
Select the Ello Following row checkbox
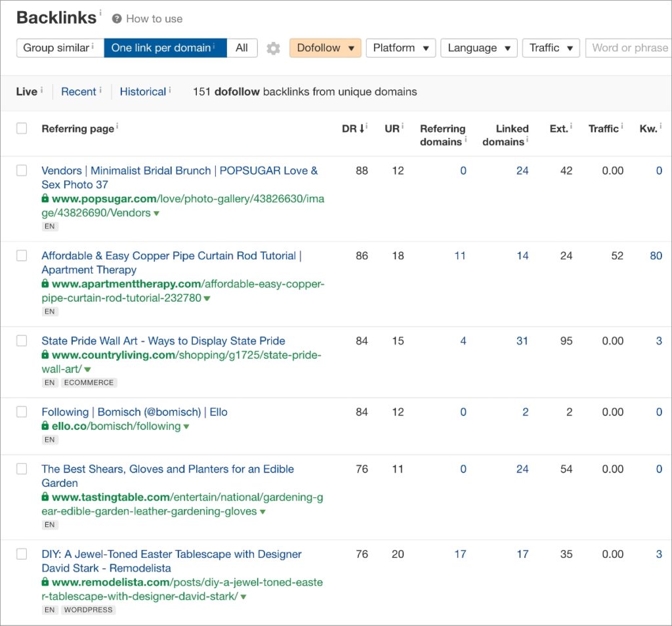point(22,412)
